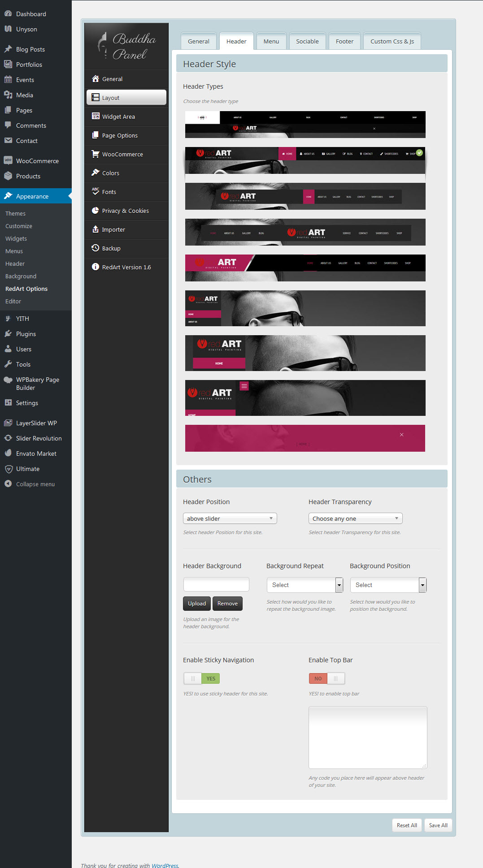This screenshot has width=483, height=868.
Task: Toggle the Enable Top Bar switch
Action: 327,678
